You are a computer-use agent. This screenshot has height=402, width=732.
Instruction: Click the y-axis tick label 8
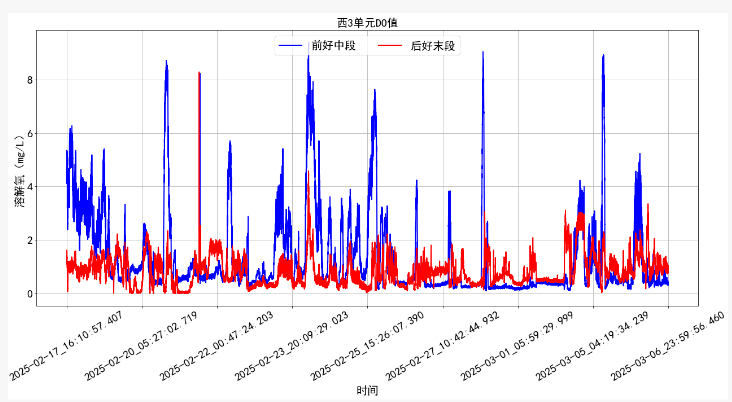coord(31,80)
